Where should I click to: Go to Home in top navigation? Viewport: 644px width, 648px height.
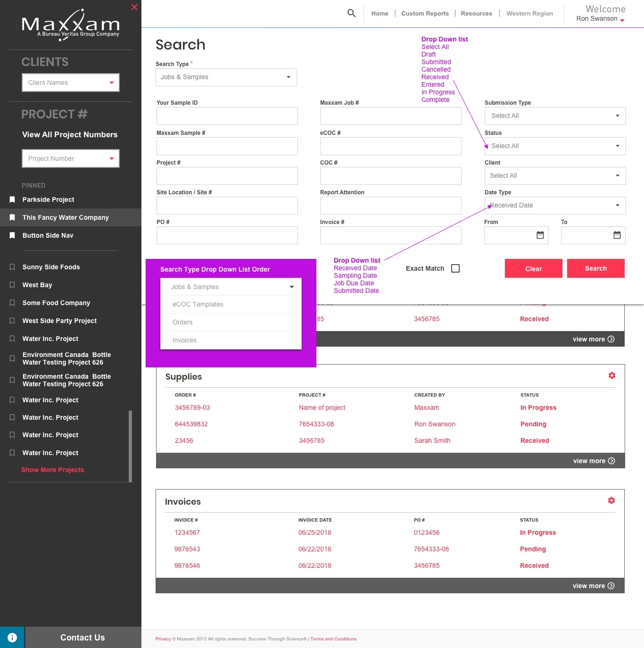pyautogui.click(x=380, y=14)
